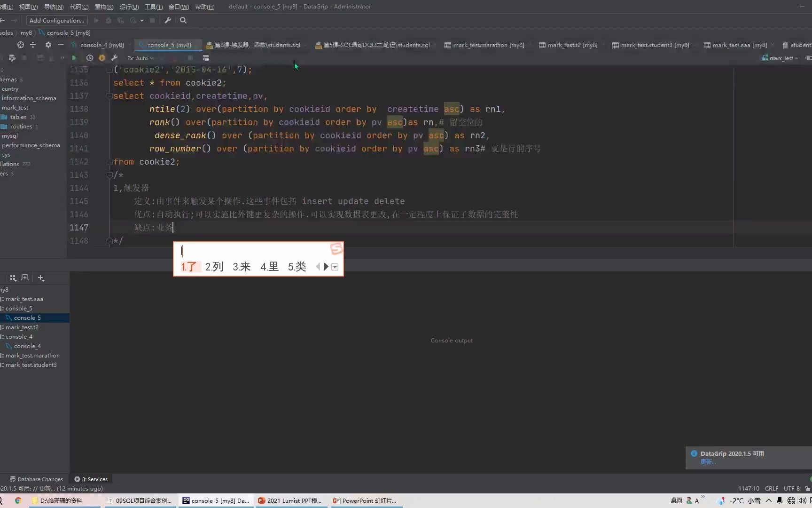Screen dimensions: 812x508
Task: Open the Browse Query History clock icon
Action: (90, 58)
